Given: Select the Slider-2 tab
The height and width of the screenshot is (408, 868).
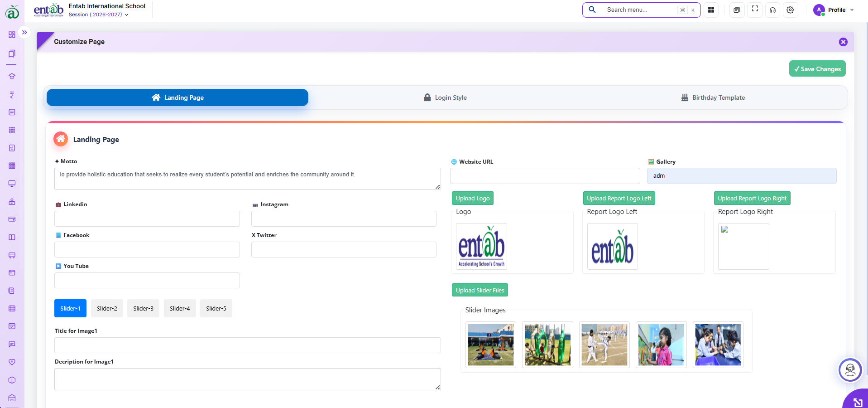Looking at the screenshot, I should tap(107, 308).
